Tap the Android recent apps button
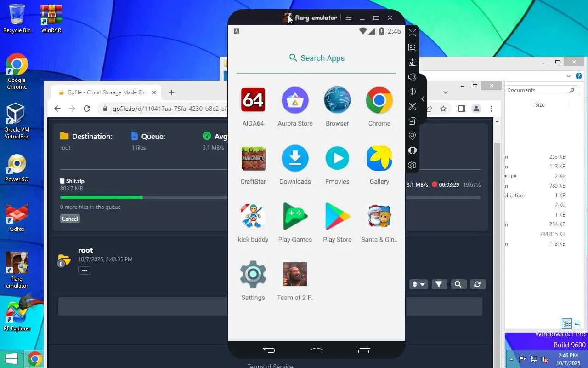Viewport: 588px width, 368px height. click(x=364, y=351)
